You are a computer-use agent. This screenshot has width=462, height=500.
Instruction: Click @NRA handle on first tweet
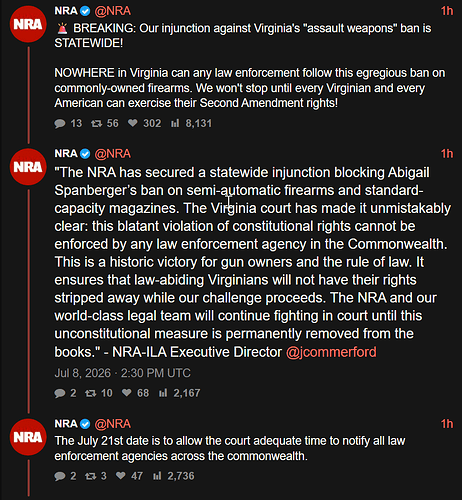tap(113, 11)
